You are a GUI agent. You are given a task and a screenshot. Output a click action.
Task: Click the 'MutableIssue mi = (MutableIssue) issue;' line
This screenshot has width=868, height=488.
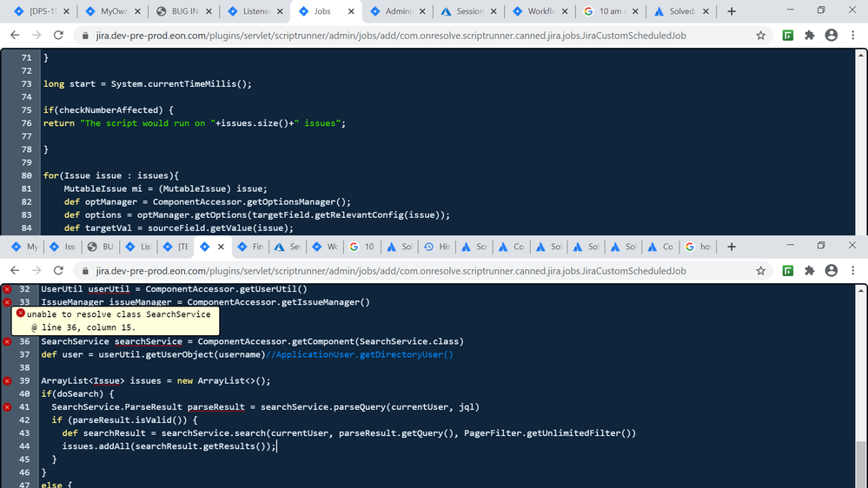click(165, 188)
